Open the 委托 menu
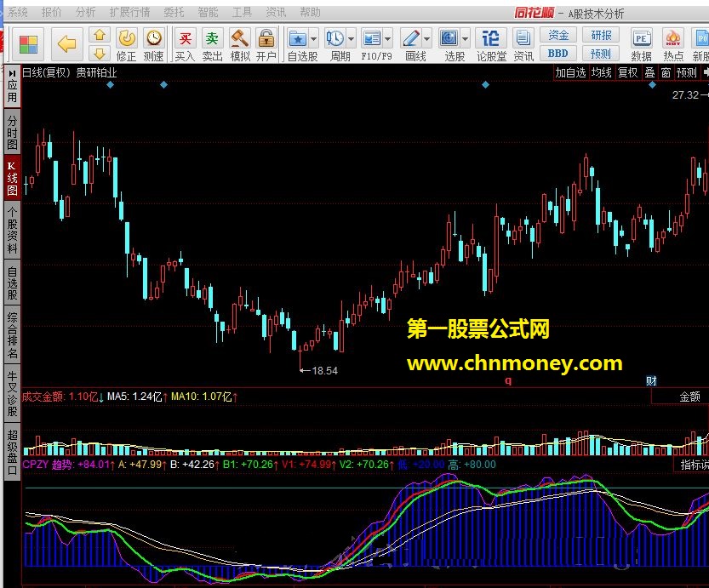This screenshot has height=588, width=709. 174,12
